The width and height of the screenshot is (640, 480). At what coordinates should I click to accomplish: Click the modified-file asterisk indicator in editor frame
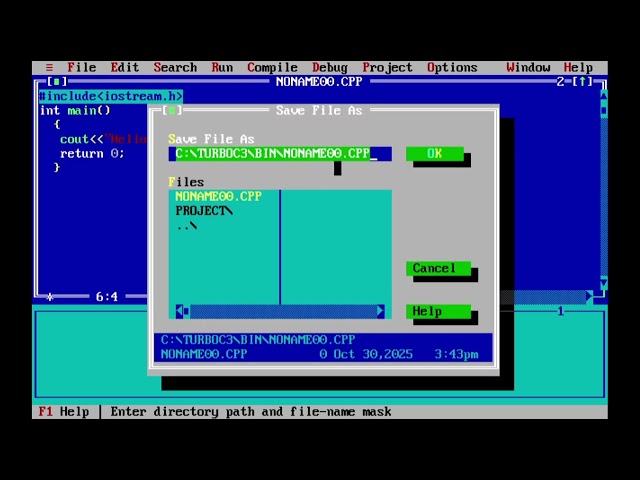(49, 297)
